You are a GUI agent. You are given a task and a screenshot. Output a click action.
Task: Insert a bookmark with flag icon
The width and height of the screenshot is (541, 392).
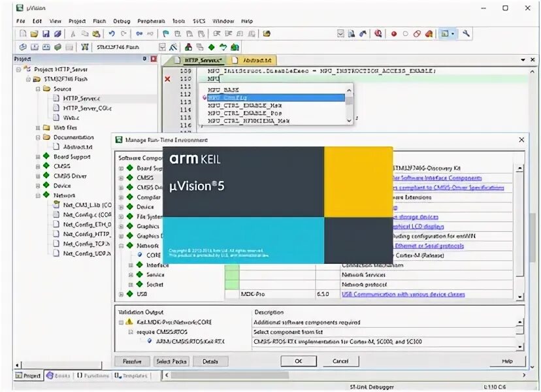pos(166,33)
